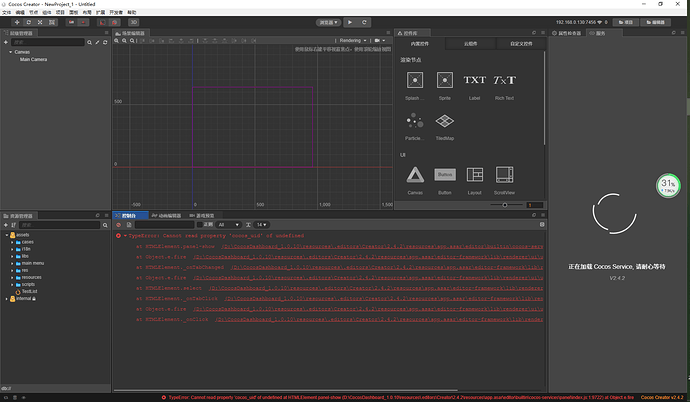The image size is (690, 402).
Task: Open the Project menu (项目)
Action: [60, 12]
